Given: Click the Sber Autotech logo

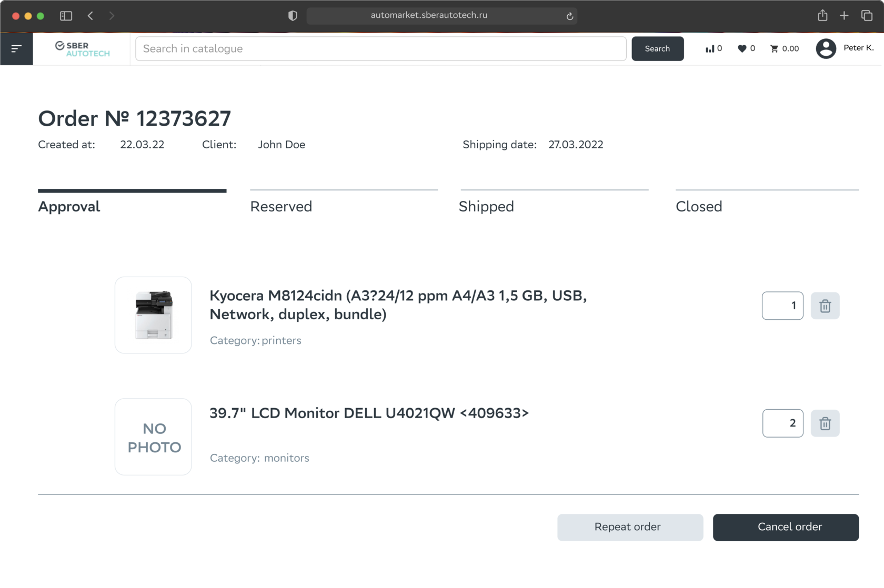Looking at the screenshot, I should (x=82, y=49).
